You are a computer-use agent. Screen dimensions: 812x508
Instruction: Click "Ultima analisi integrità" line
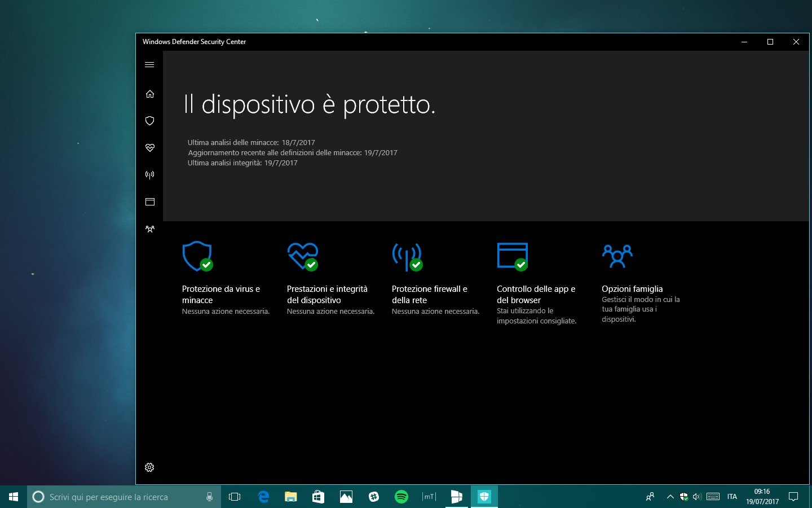(242, 163)
